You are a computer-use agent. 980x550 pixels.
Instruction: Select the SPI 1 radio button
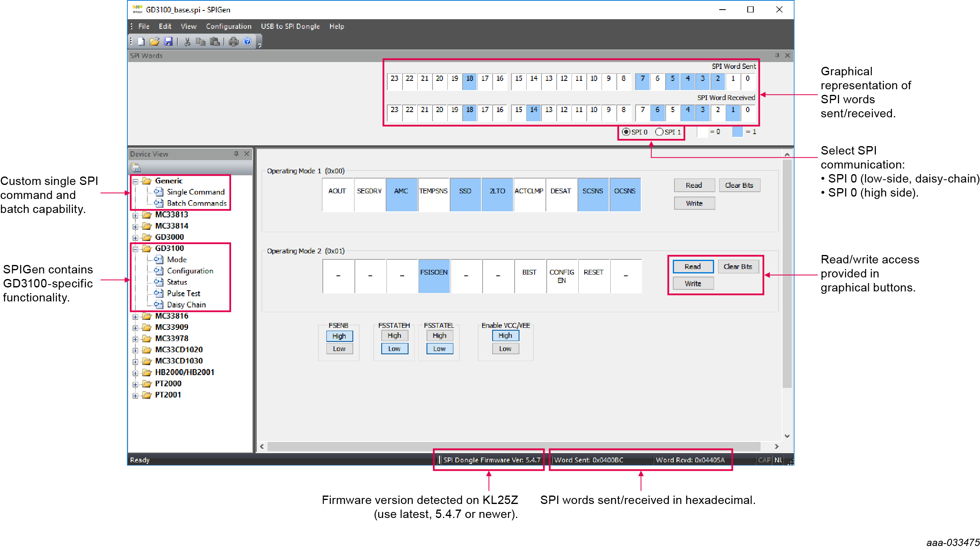point(659,132)
